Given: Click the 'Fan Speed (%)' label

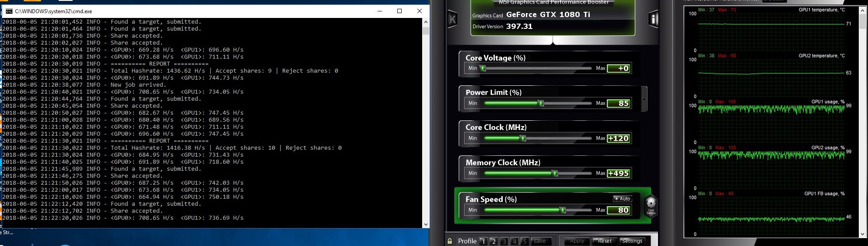Looking at the screenshot, I should pos(491,199).
